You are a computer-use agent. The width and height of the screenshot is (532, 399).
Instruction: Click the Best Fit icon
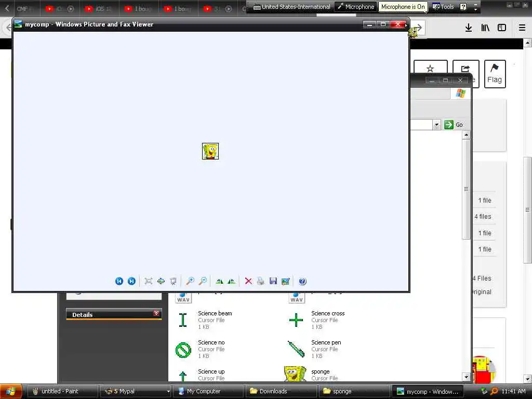tap(148, 281)
